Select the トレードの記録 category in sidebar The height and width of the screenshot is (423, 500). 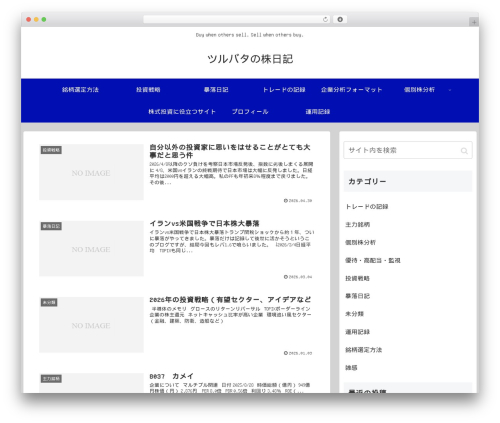(x=367, y=207)
